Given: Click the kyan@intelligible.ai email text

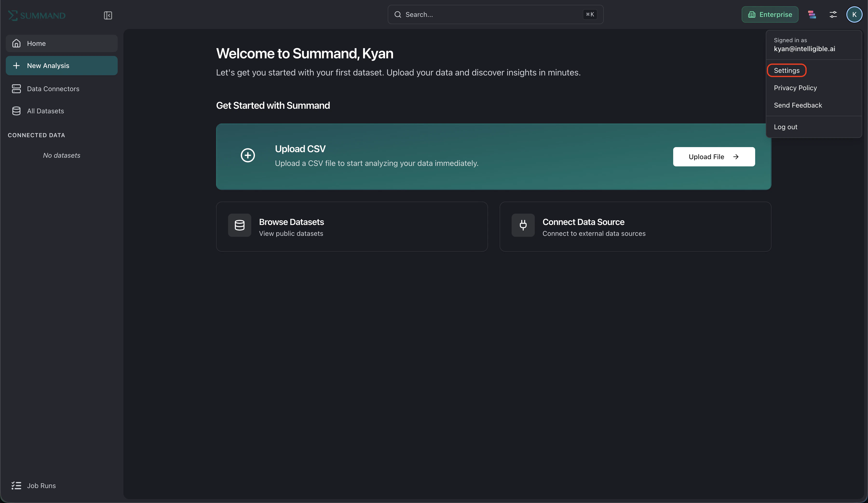Looking at the screenshot, I should pos(804,48).
